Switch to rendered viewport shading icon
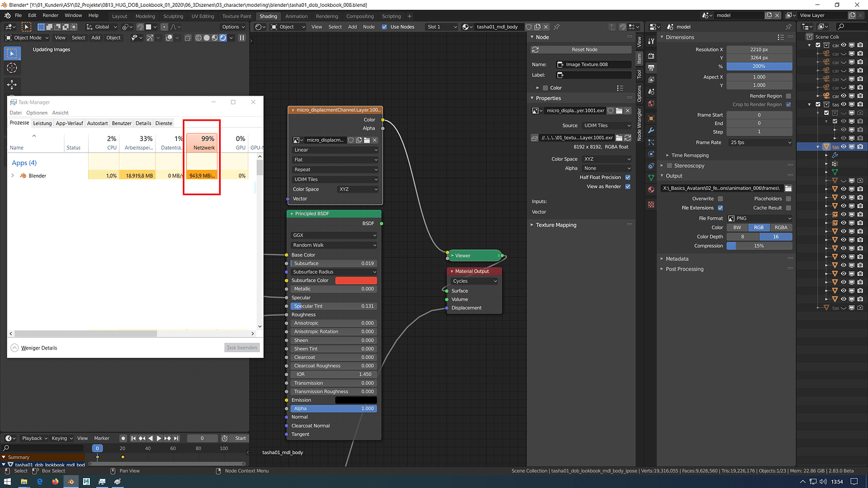The image size is (868, 488). (x=223, y=38)
